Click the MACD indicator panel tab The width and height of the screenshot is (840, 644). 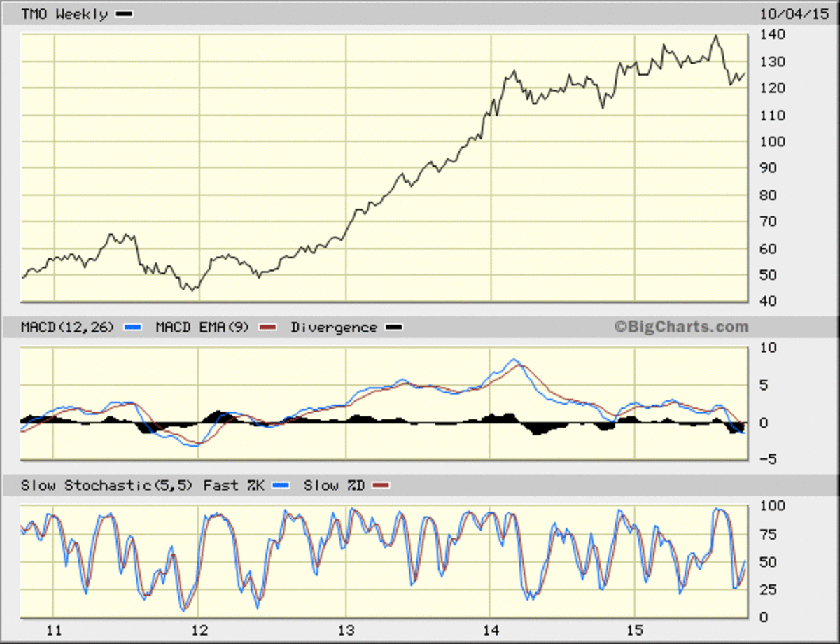point(66,327)
